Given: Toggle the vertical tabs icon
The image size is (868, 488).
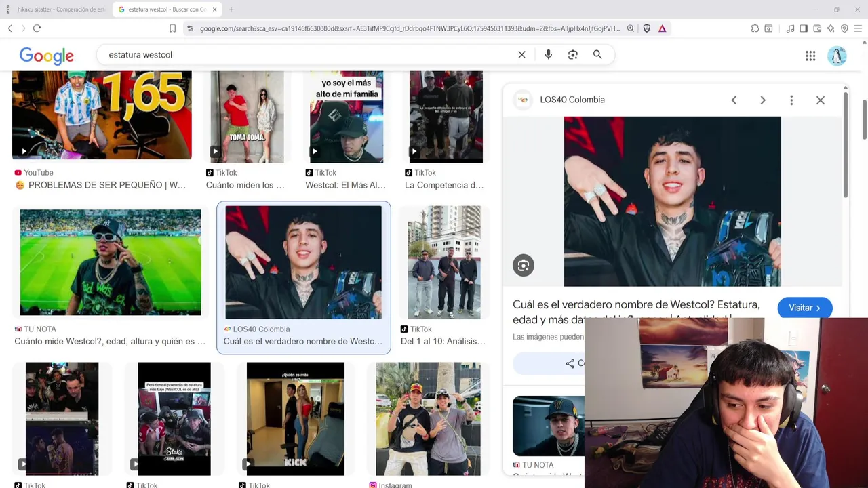Looking at the screenshot, I should (8, 9).
